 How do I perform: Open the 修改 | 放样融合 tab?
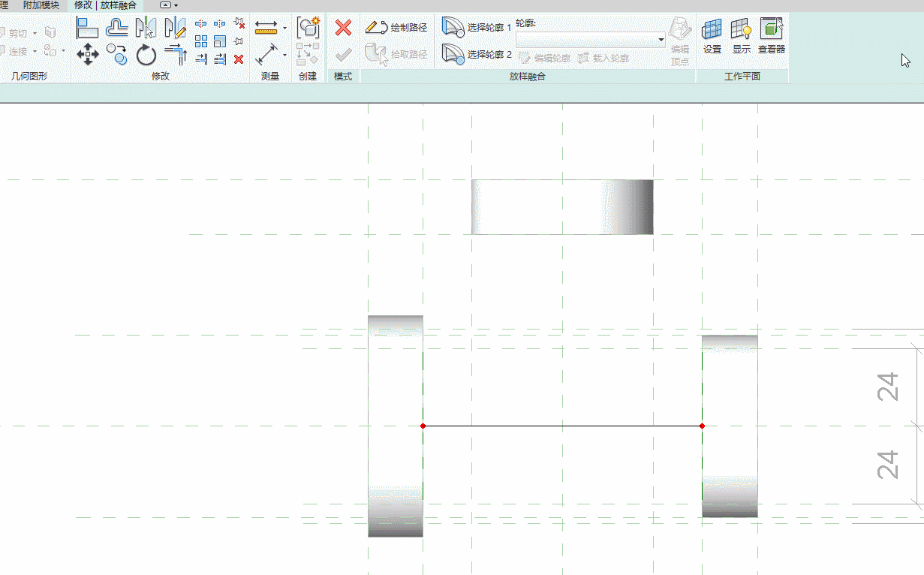[105, 5]
